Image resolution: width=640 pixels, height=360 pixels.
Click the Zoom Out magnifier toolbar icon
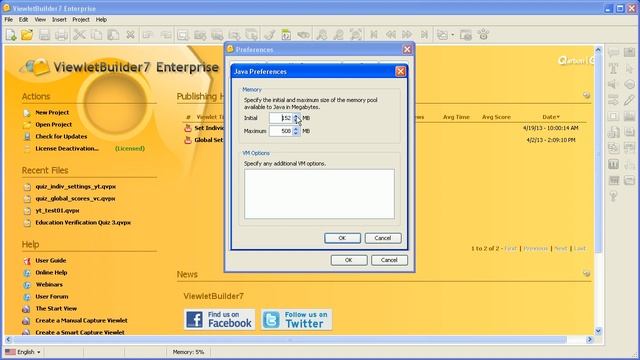click(x=338, y=35)
